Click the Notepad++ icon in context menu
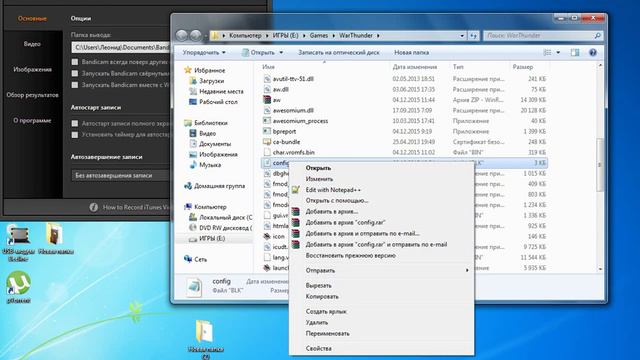Image resolution: width=640 pixels, height=360 pixels. click(296, 190)
